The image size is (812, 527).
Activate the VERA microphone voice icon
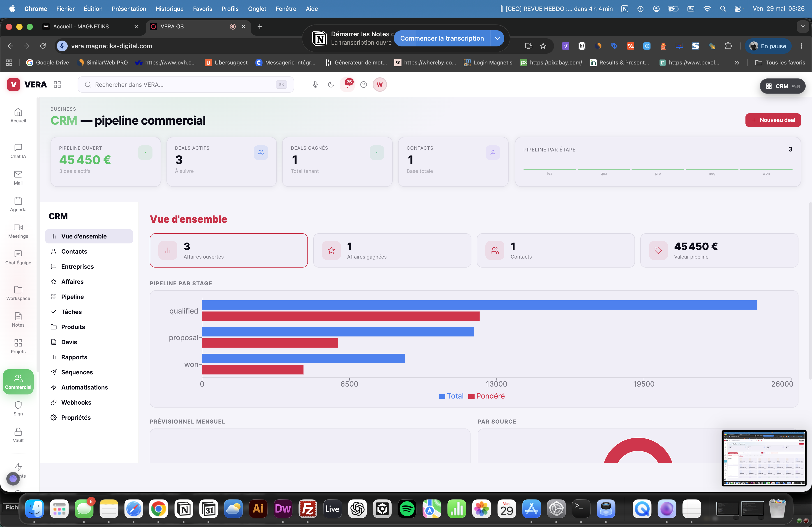tap(315, 85)
